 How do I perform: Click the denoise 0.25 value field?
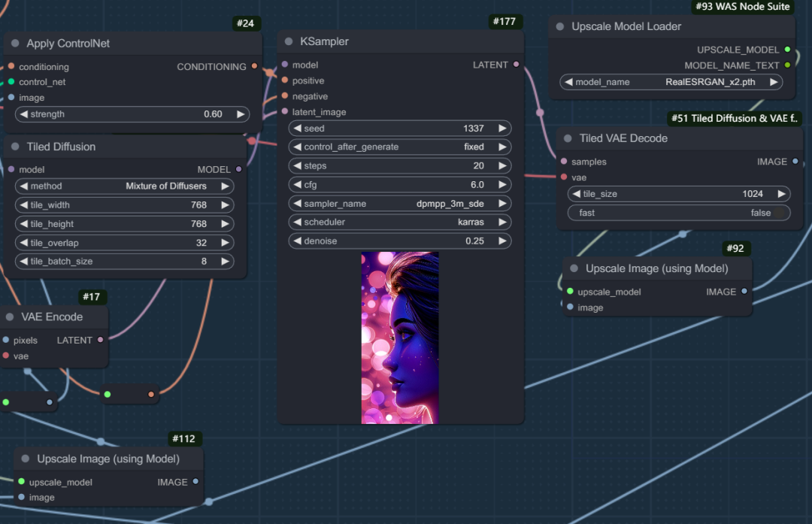400,241
